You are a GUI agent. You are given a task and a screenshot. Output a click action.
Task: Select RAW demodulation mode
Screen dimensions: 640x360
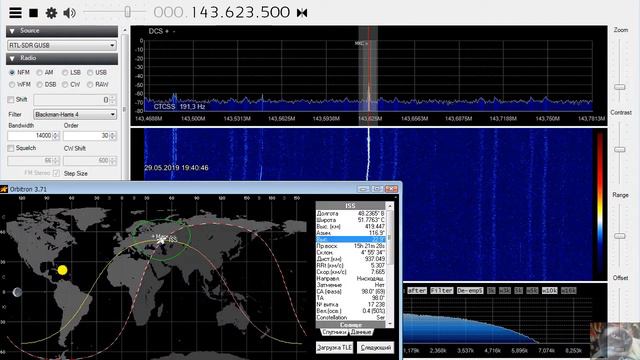point(98,84)
